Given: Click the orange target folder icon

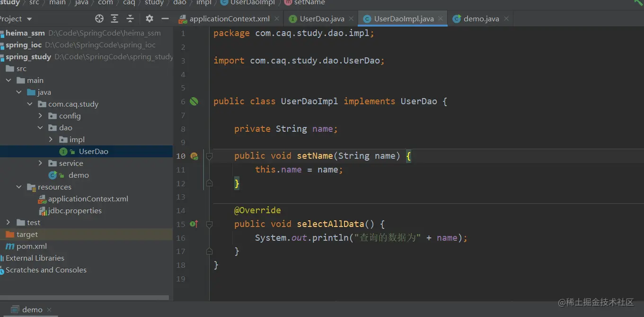Looking at the screenshot, I should (x=10, y=235).
